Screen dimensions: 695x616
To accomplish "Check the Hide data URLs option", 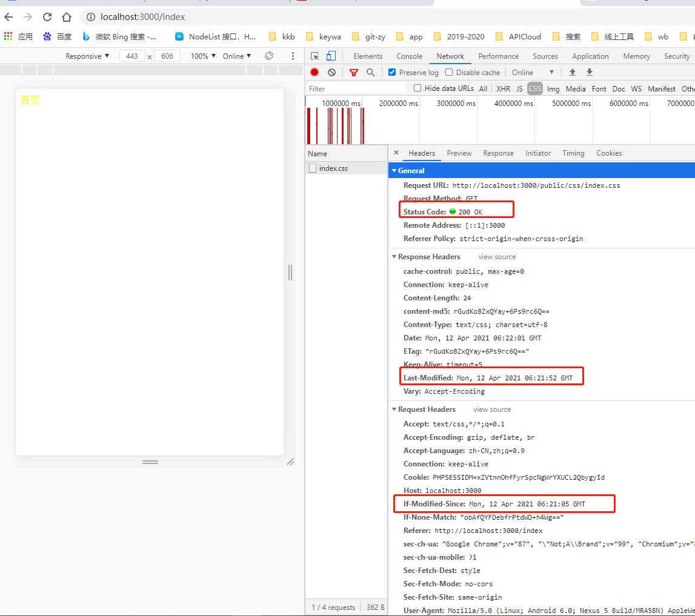I will click(417, 88).
